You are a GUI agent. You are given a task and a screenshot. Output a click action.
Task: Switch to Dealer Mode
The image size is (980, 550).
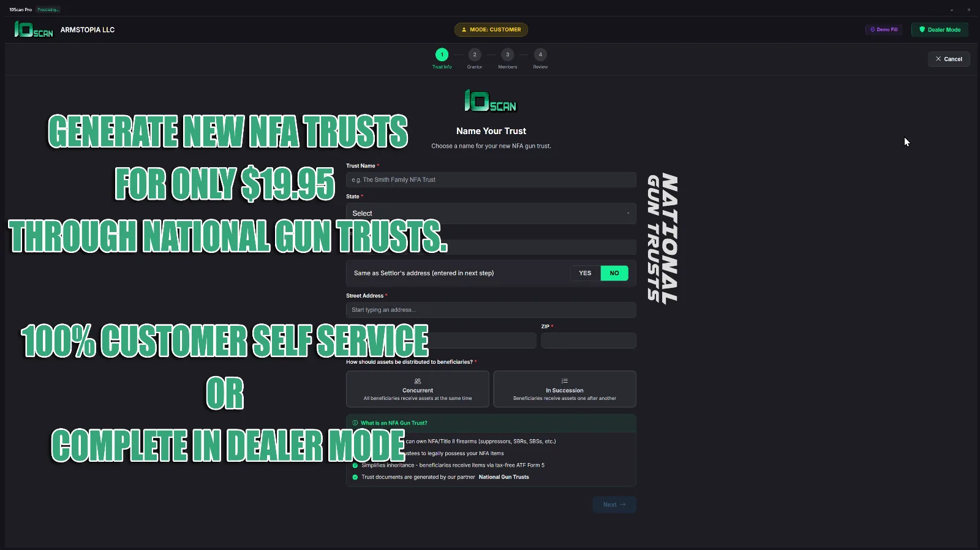[940, 29]
